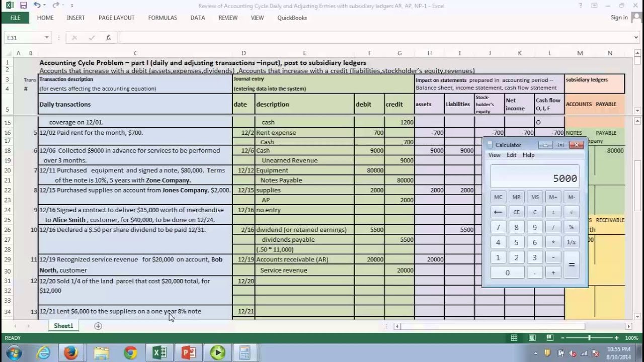The image size is (644, 362).
Task: Click the C clear button in Calculator
Action: point(535,212)
